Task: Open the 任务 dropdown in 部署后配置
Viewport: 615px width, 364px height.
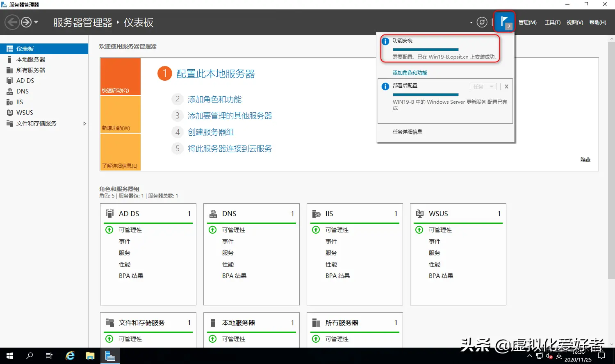Action: [x=483, y=86]
